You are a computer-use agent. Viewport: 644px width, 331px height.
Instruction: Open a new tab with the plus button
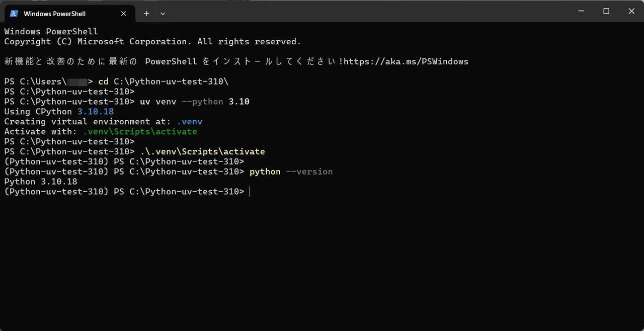pos(146,14)
